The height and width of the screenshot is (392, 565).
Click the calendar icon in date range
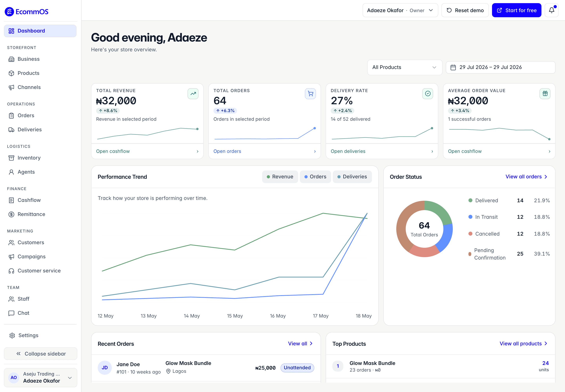coord(453,67)
